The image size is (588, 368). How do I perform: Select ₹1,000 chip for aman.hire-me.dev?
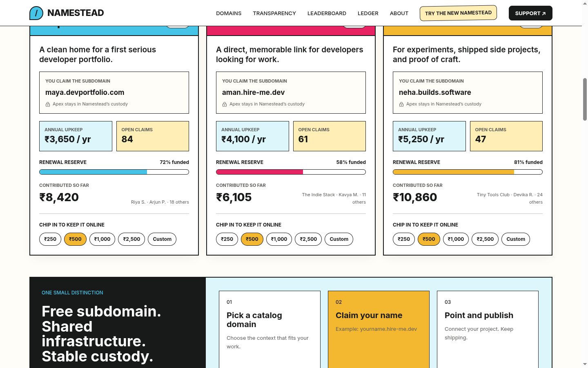279,239
